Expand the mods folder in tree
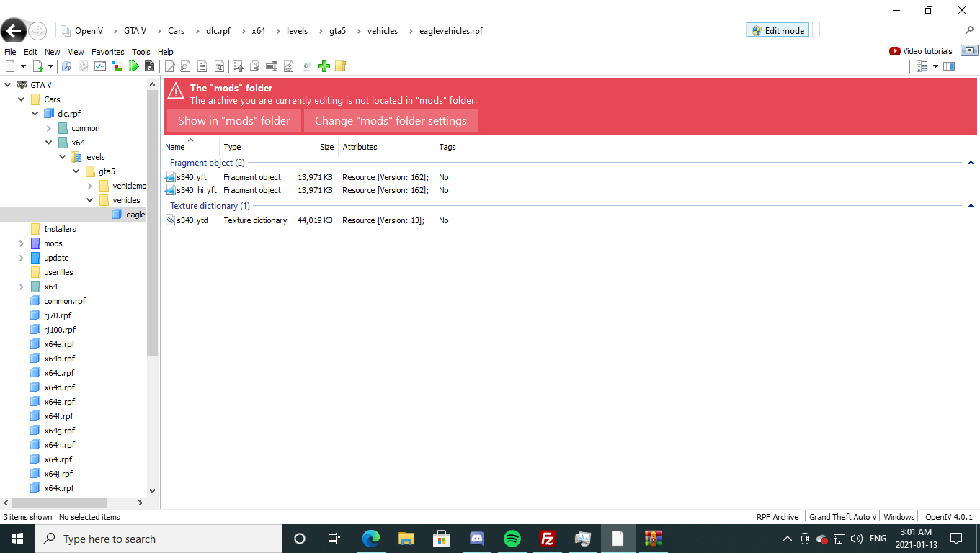Viewport: 980px width, 553px height. [x=22, y=243]
